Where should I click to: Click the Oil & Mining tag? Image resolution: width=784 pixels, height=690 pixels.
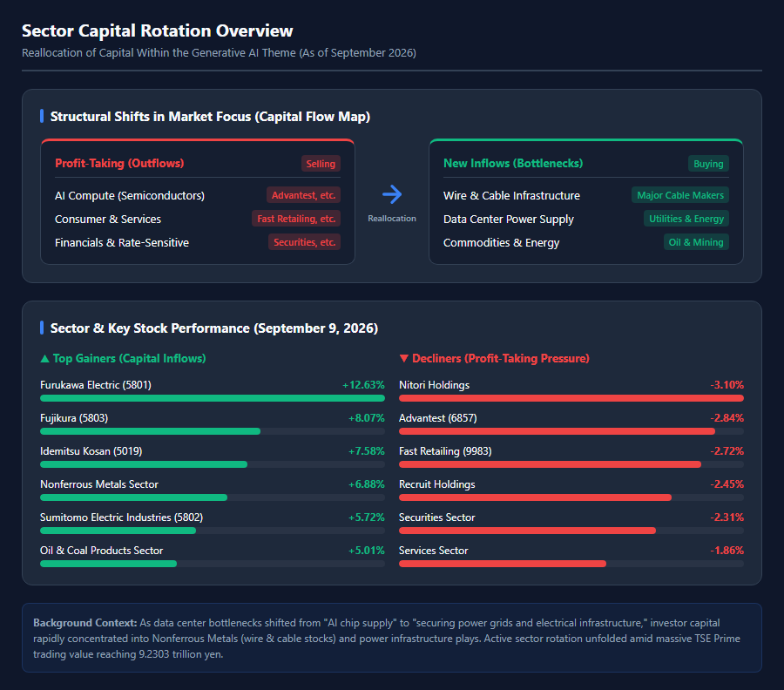(x=696, y=242)
